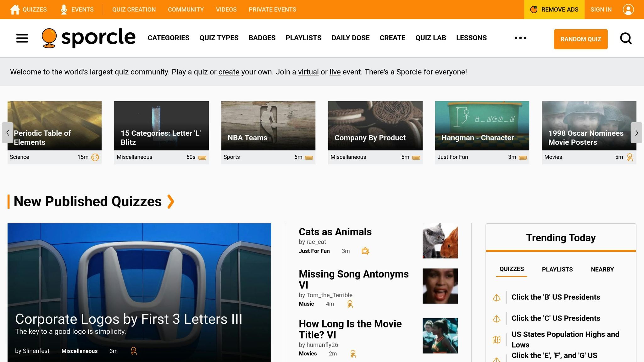Open Private Events in the top bar

click(272, 9)
